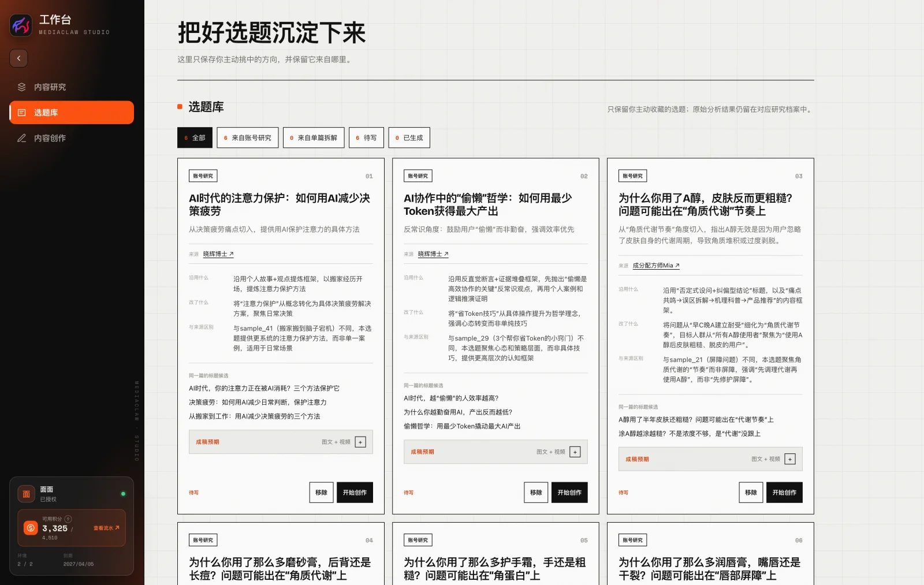The image size is (924, 585).
Task: Show topics under the 待写 tab
Action: (x=366, y=137)
